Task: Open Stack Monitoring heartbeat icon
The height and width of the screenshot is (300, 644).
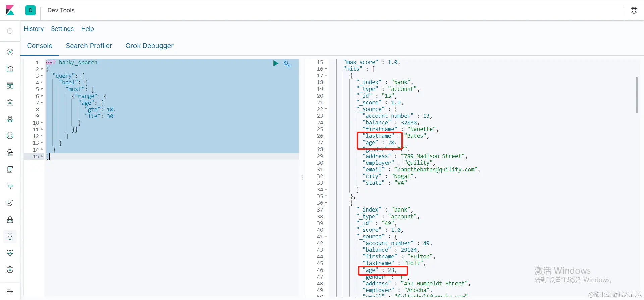Action: tap(10, 253)
